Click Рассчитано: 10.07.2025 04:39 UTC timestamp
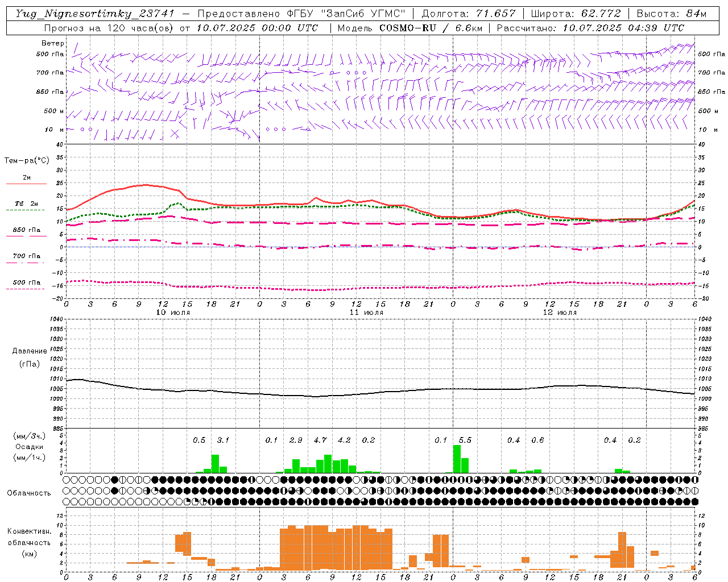This screenshot has height=582, width=728. 591,28
